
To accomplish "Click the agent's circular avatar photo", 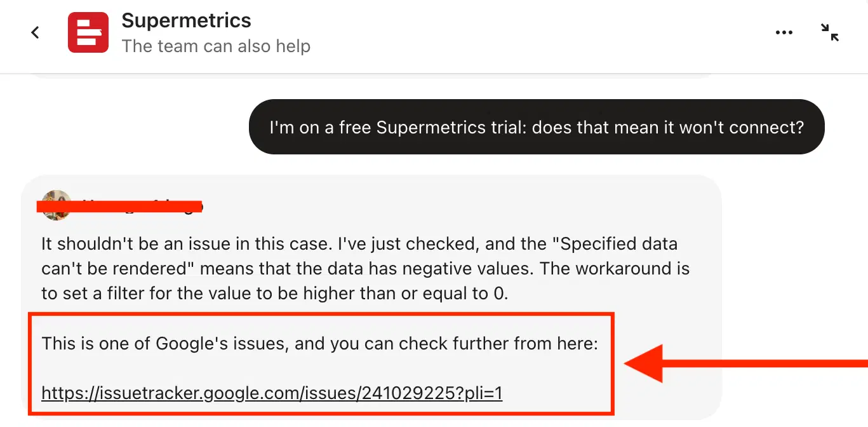I will coord(55,205).
